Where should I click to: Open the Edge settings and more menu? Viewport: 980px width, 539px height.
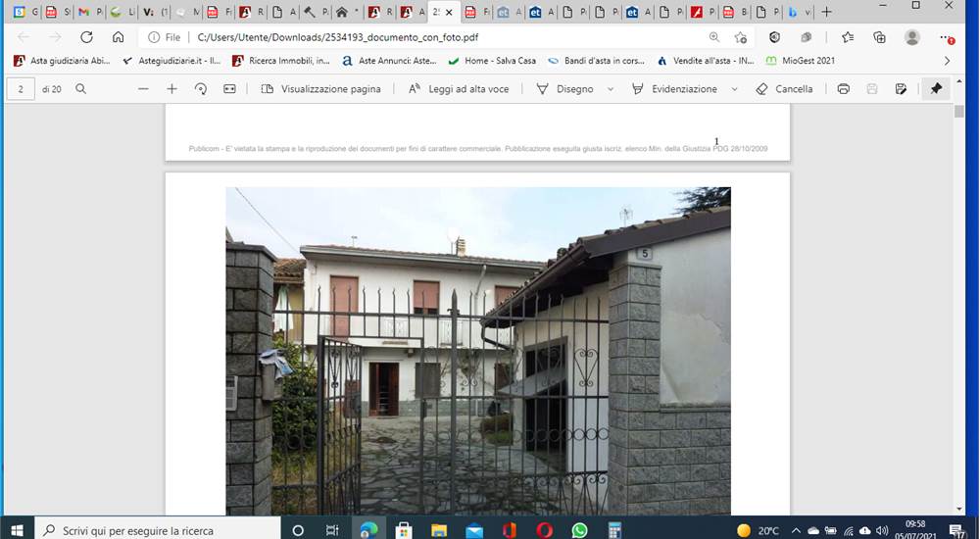[x=947, y=38]
